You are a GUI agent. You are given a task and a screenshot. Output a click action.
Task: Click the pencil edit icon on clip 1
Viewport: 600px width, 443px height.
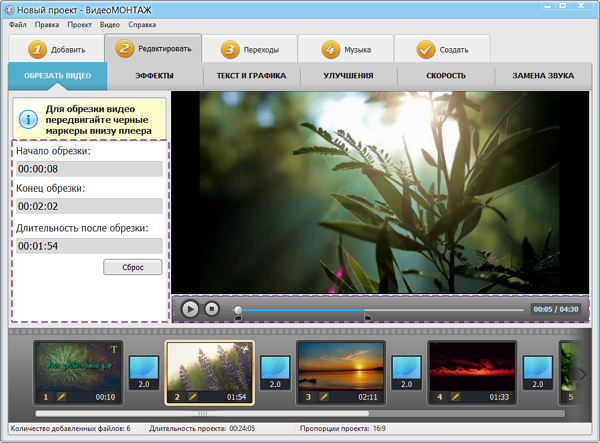61,397
